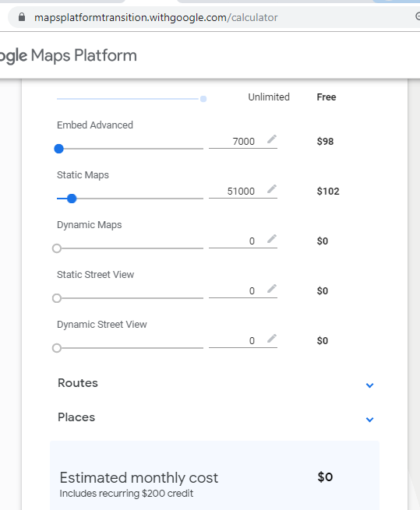The image size is (420, 510).
Task: Click the Dynamic Maps slider handle
Action: [x=57, y=248]
